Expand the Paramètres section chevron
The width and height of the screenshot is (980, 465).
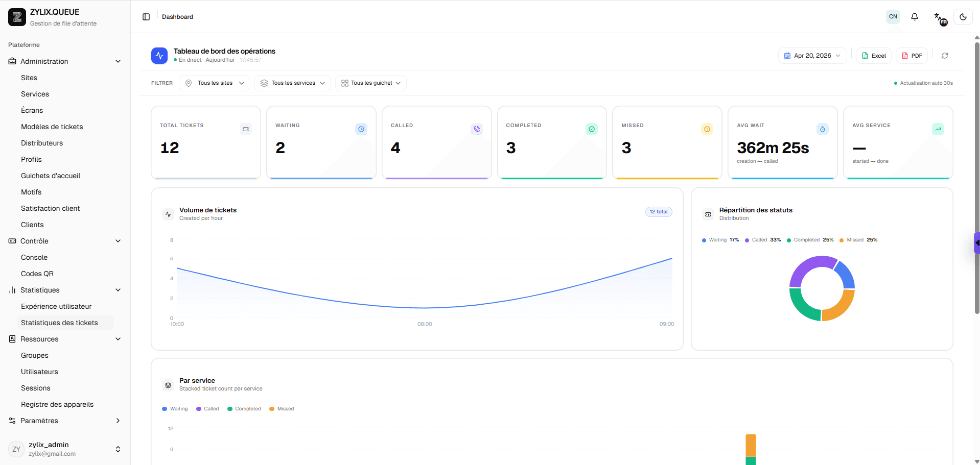[x=118, y=421]
